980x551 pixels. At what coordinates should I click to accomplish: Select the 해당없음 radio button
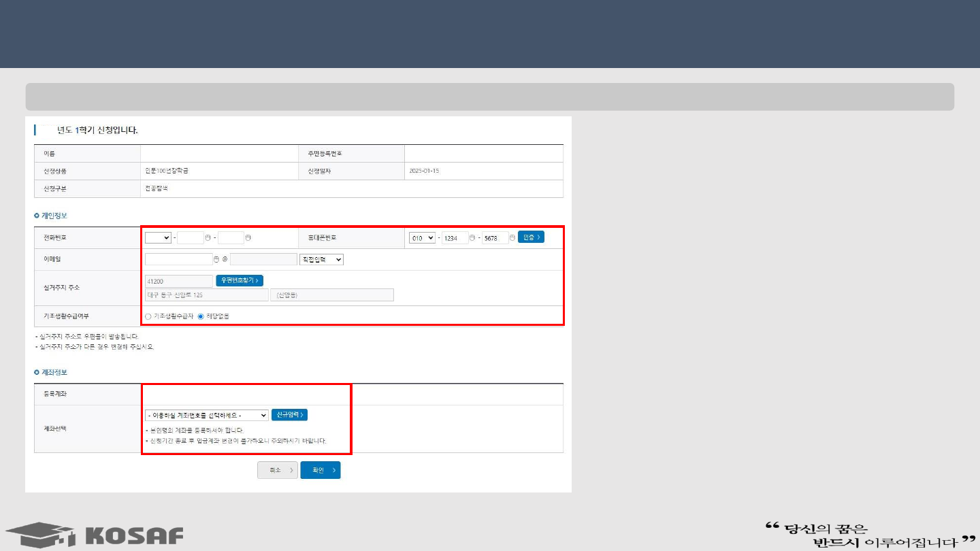pos(201,316)
